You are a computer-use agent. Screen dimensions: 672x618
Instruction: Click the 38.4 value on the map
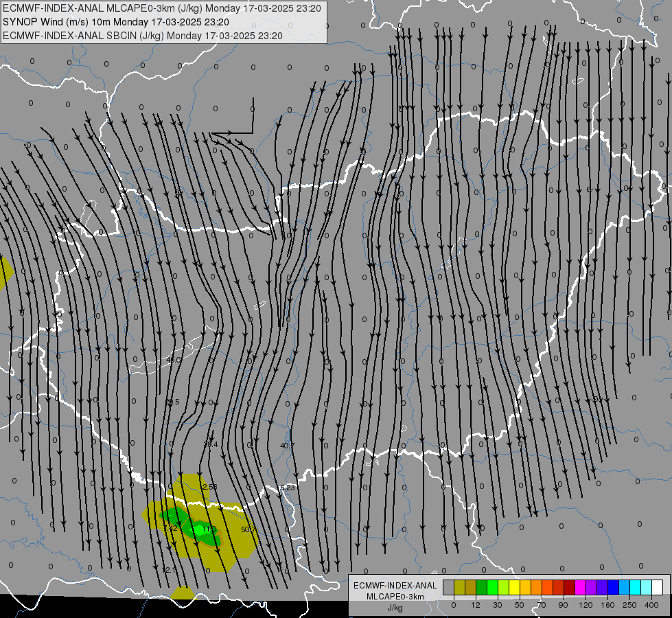pos(211,444)
